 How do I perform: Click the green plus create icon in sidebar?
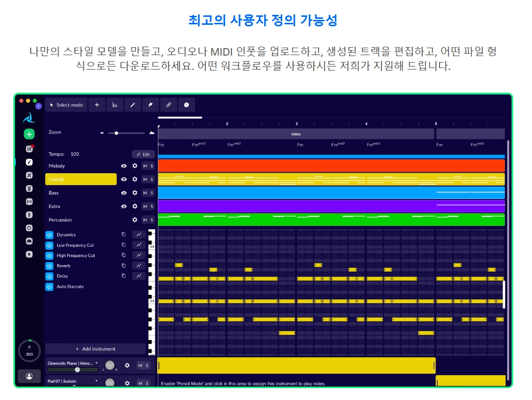tap(29, 134)
